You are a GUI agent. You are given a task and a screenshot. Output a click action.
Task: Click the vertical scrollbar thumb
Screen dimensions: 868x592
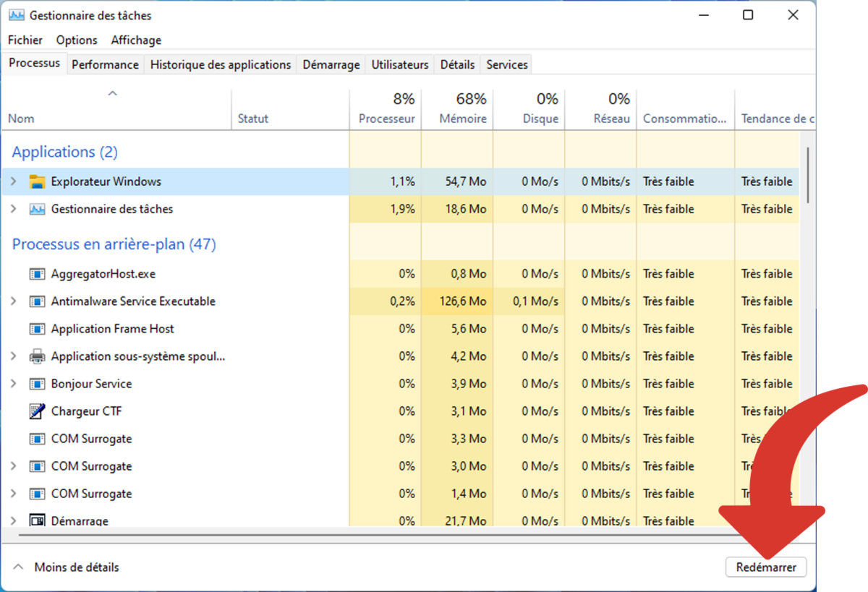point(808,176)
